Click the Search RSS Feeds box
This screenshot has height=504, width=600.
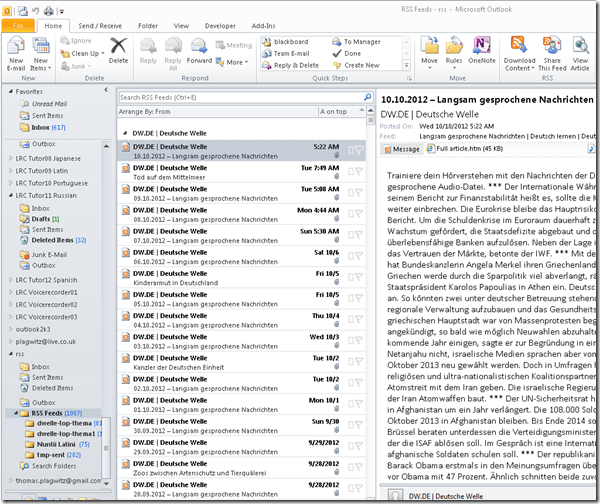[x=240, y=97]
